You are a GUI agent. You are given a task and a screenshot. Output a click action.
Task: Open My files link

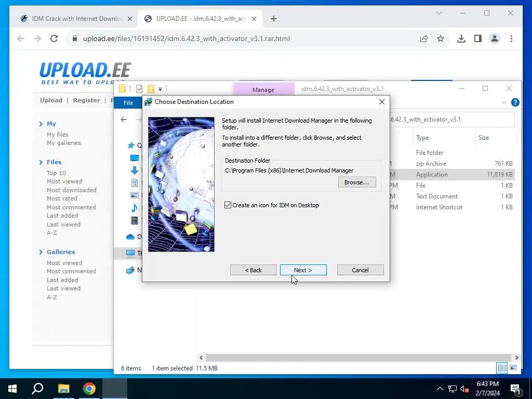click(x=58, y=135)
